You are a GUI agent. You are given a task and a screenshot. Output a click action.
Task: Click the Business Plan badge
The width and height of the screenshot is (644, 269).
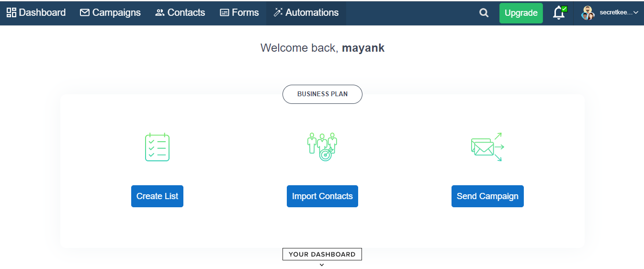coord(322,94)
